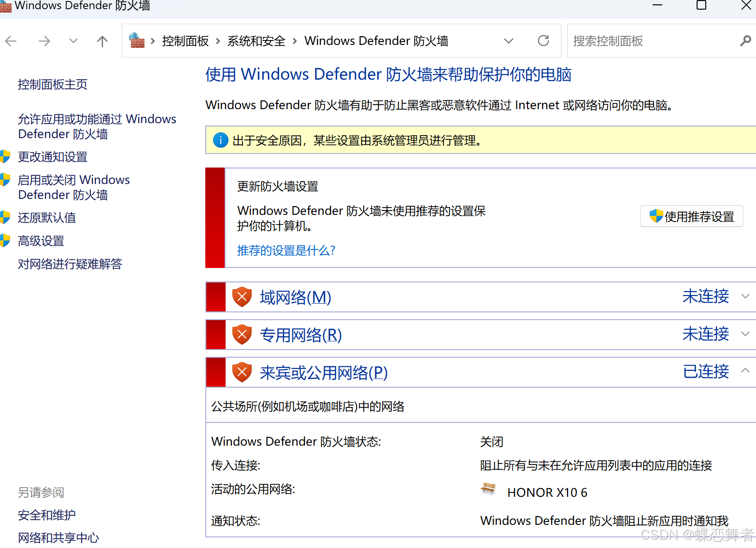This screenshot has width=756, height=548.
Task: Go back with the left arrow button
Action: pyautogui.click(x=11, y=41)
